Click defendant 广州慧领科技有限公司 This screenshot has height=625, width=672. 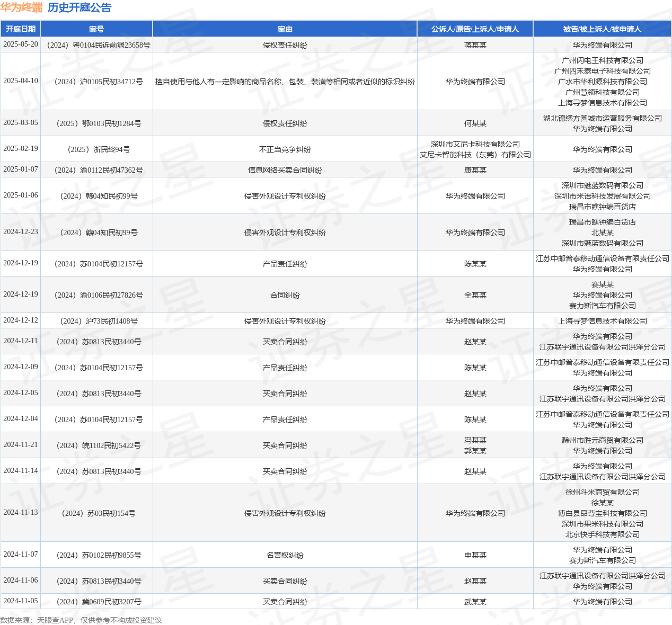[603, 92]
